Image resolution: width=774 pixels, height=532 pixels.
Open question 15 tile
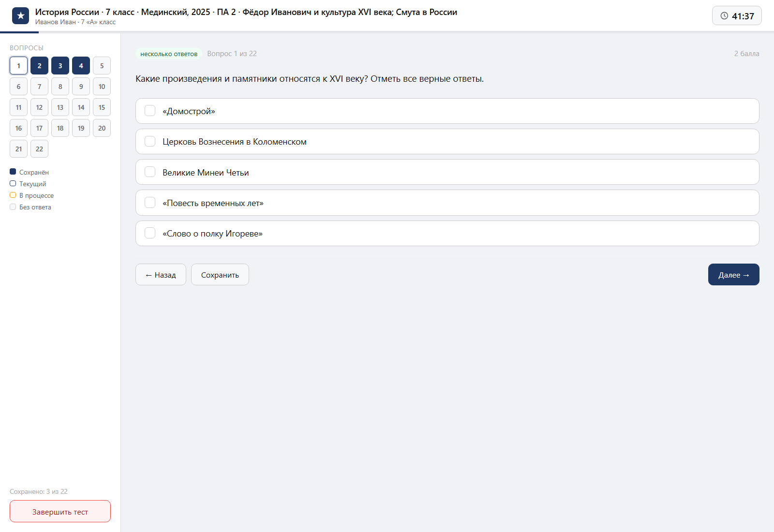pyautogui.click(x=102, y=107)
